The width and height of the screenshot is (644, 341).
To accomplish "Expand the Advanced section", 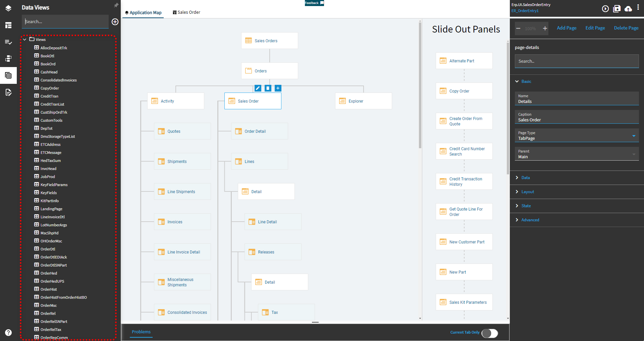I will click(517, 220).
